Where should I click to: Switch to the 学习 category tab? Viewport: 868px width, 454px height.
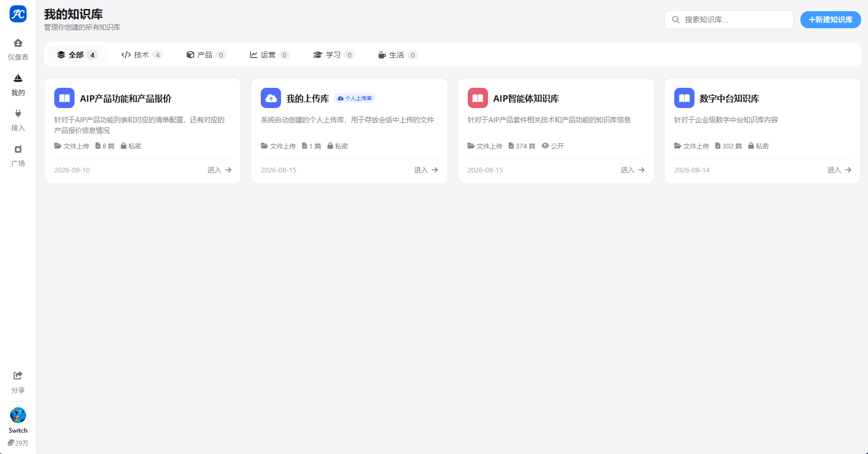[x=334, y=55]
